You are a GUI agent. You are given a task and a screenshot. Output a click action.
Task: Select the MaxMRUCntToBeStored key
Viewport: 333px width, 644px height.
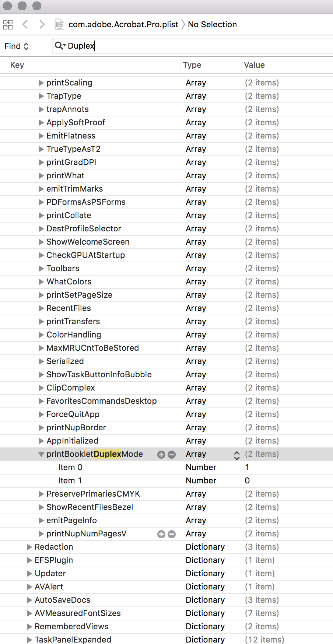coord(92,348)
